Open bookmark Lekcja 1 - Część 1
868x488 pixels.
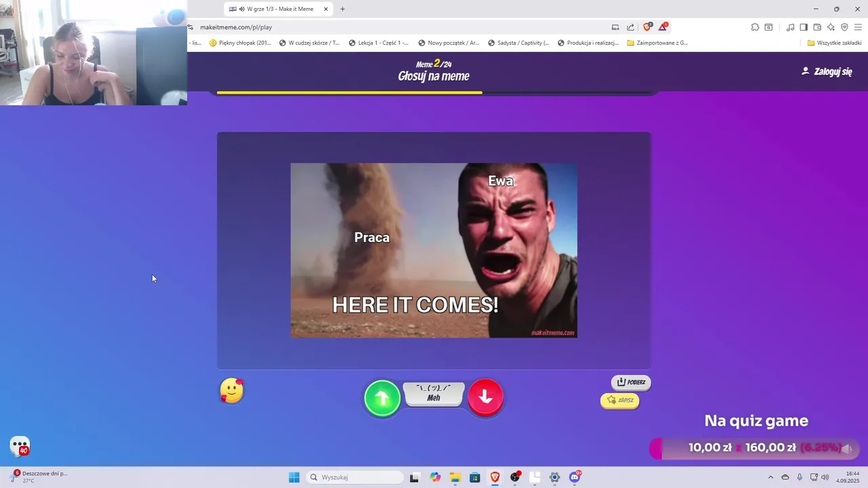coord(378,43)
